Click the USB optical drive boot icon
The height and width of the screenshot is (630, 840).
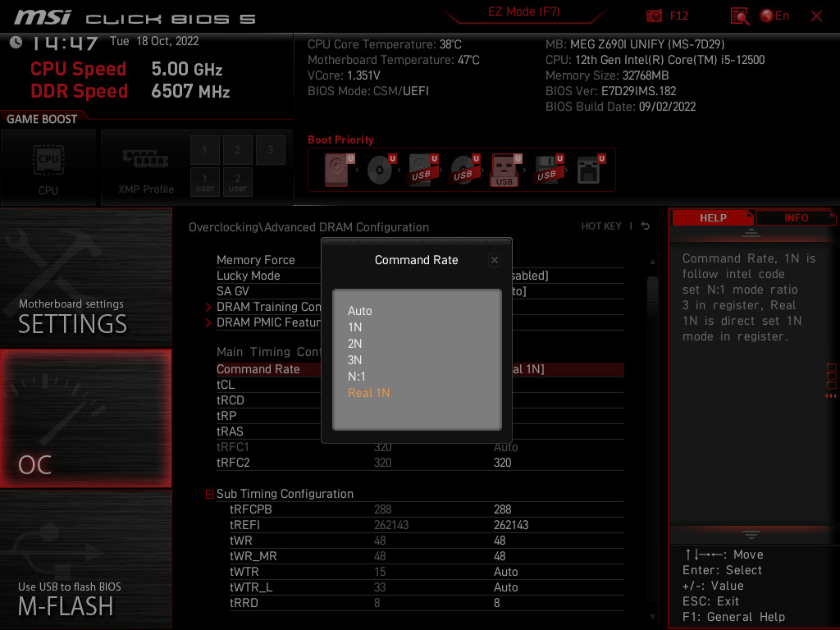(464, 170)
